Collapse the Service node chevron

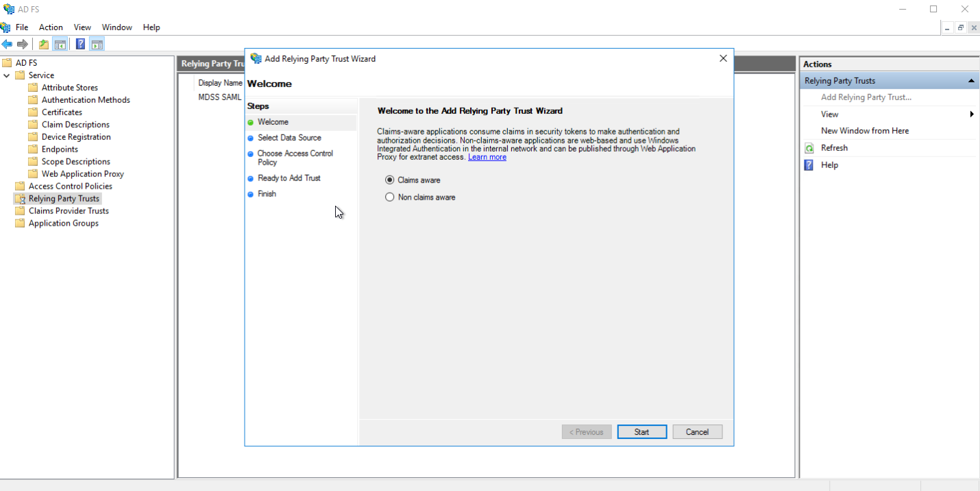pos(7,75)
